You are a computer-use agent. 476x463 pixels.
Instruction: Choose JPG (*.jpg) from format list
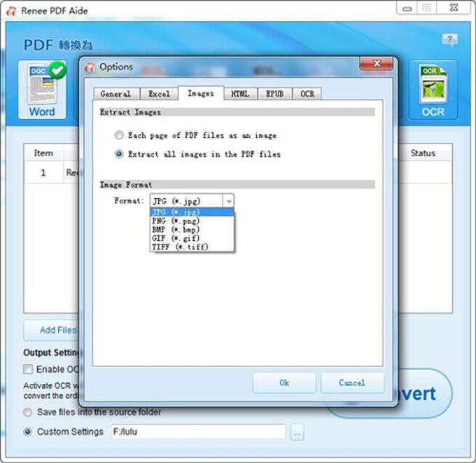click(x=192, y=212)
